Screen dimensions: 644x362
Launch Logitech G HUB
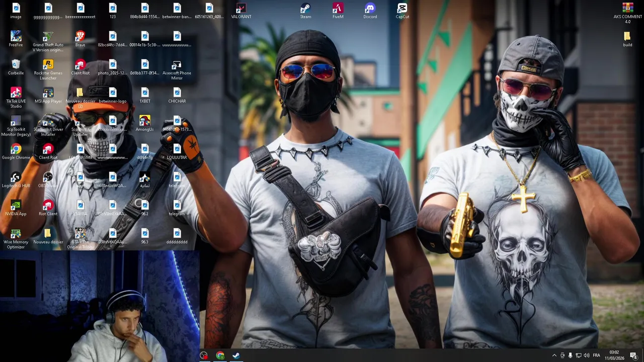point(16,180)
